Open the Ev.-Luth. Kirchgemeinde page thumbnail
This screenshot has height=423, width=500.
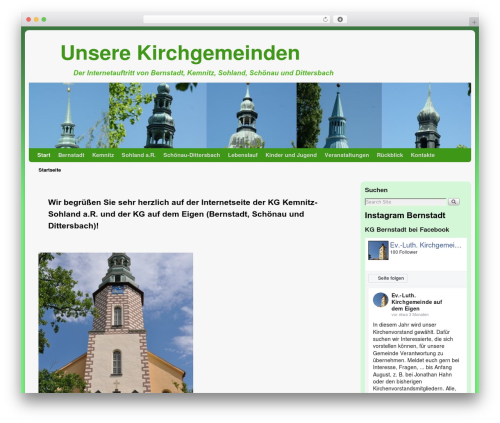tap(378, 250)
